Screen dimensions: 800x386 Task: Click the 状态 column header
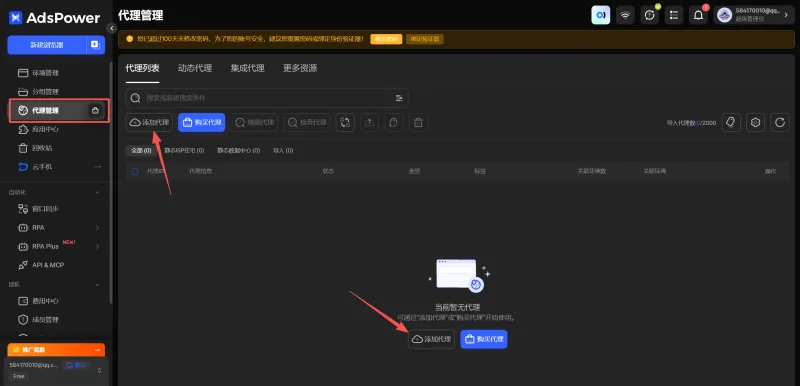pyautogui.click(x=328, y=171)
